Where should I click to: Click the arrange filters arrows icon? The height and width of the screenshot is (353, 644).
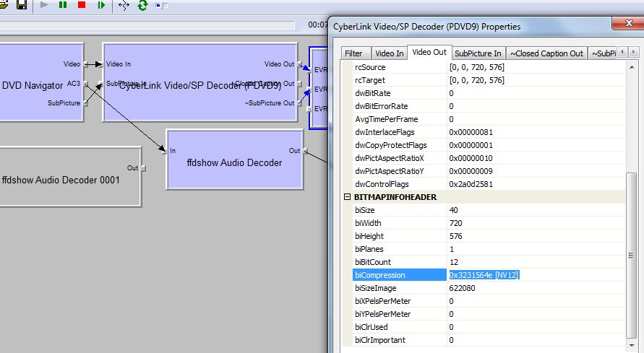(124, 5)
